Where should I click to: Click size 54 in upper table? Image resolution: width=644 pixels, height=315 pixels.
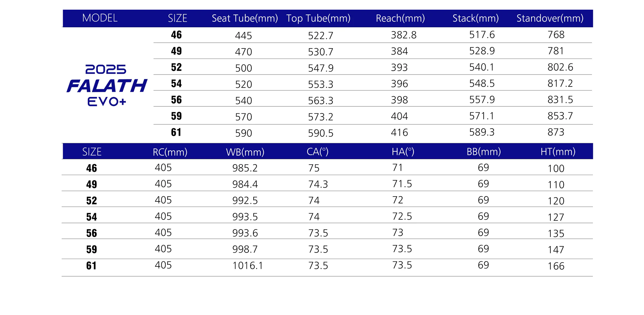(x=176, y=84)
